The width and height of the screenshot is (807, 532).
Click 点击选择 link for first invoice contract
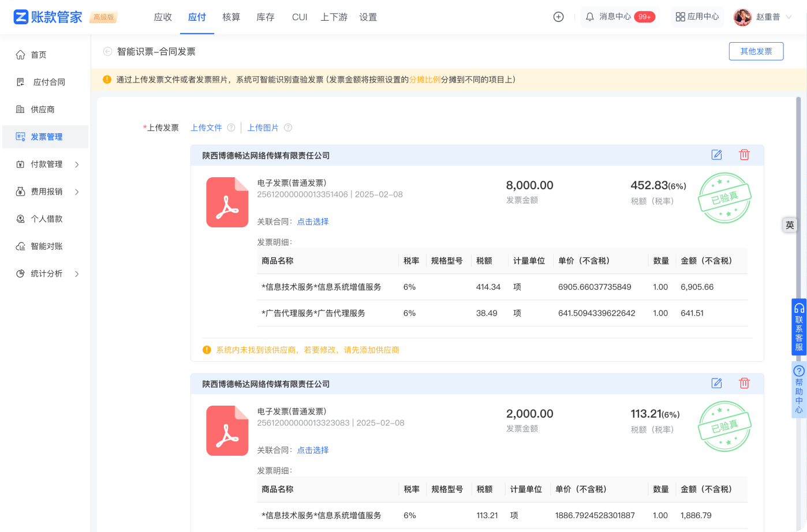pyautogui.click(x=312, y=222)
